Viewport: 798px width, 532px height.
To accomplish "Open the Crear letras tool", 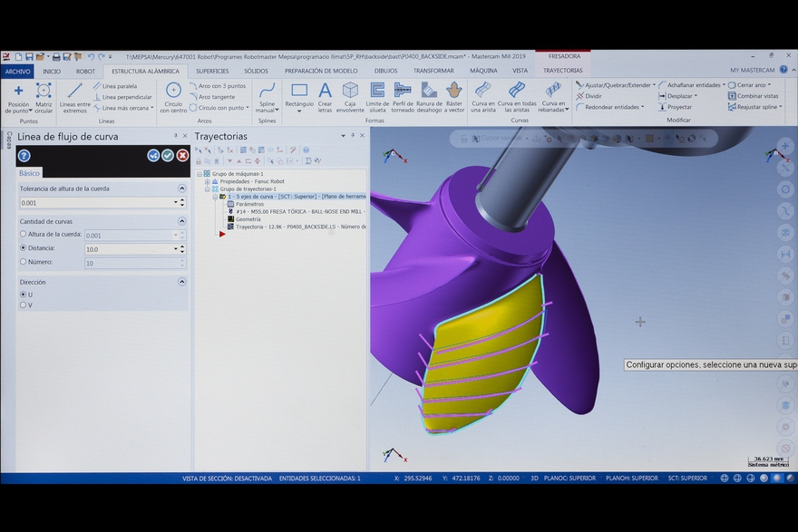I will (x=325, y=95).
